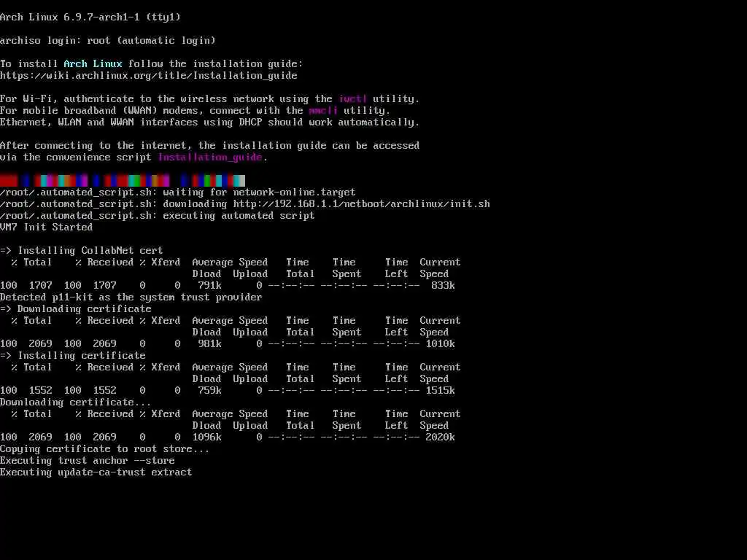The image size is (747, 560).
Task: Click the '=> Installing certificate' line
Action: pyautogui.click(x=73, y=356)
